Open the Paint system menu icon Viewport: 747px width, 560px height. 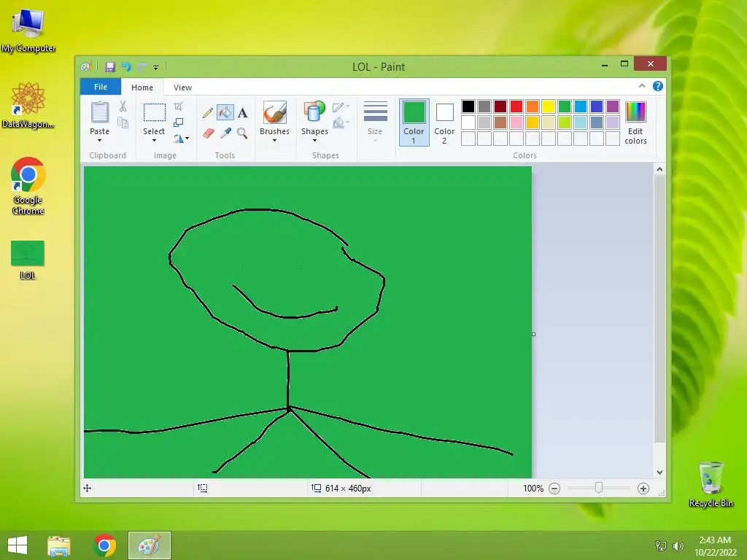click(x=86, y=66)
